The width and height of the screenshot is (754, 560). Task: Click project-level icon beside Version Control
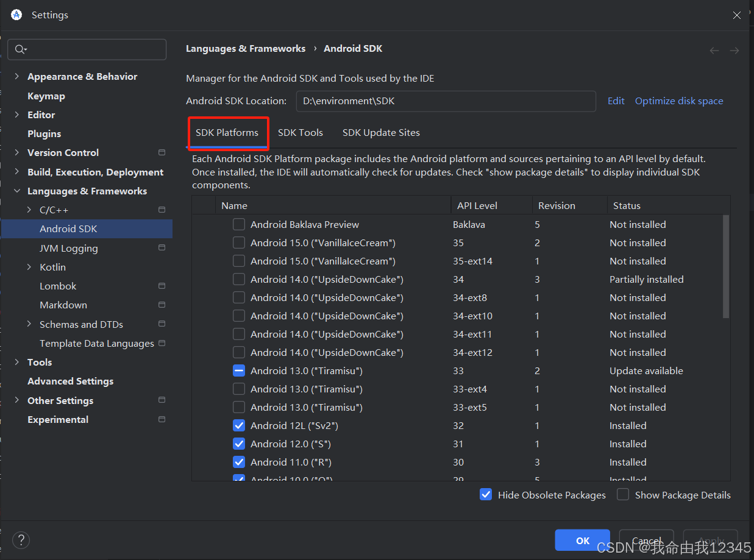click(162, 152)
